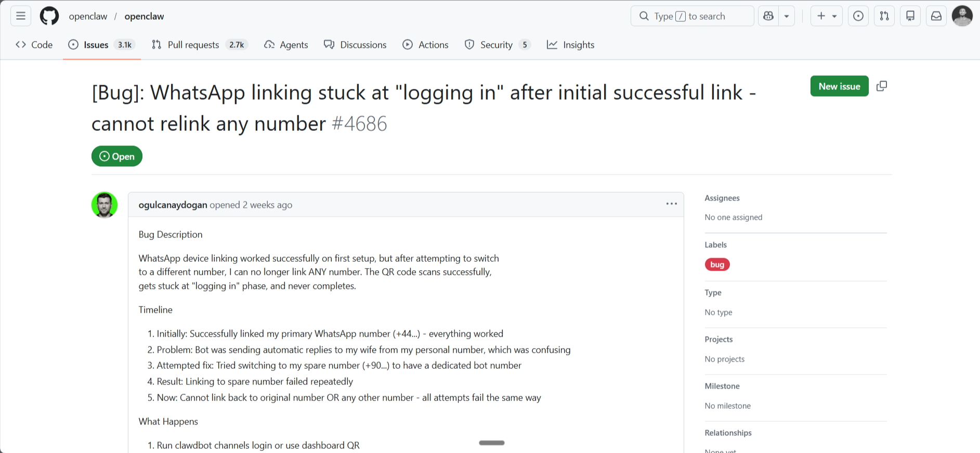View your pull requests via header icon
The width and height of the screenshot is (980, 453).
tap(884, 16)
